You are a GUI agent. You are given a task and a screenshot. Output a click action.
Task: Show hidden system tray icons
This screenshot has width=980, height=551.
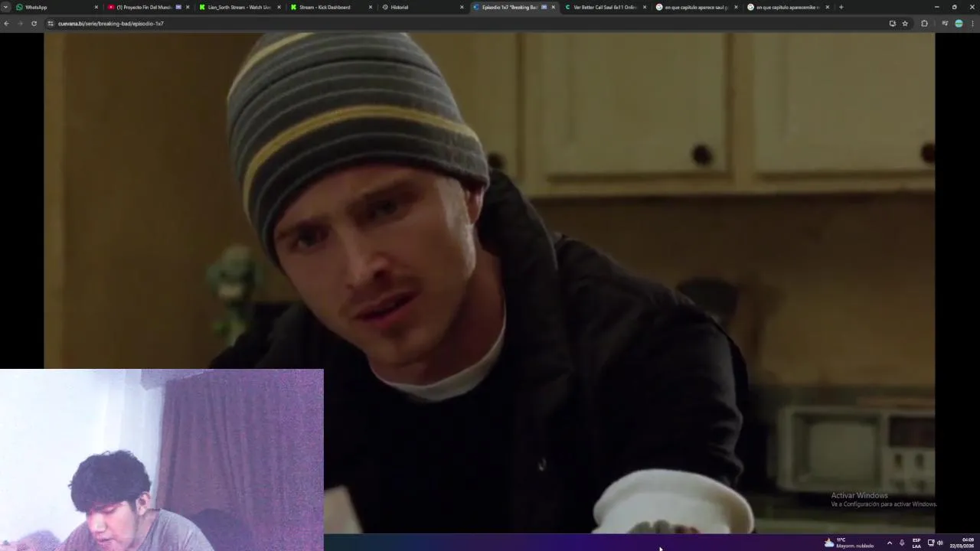click(x=889, y=543)
